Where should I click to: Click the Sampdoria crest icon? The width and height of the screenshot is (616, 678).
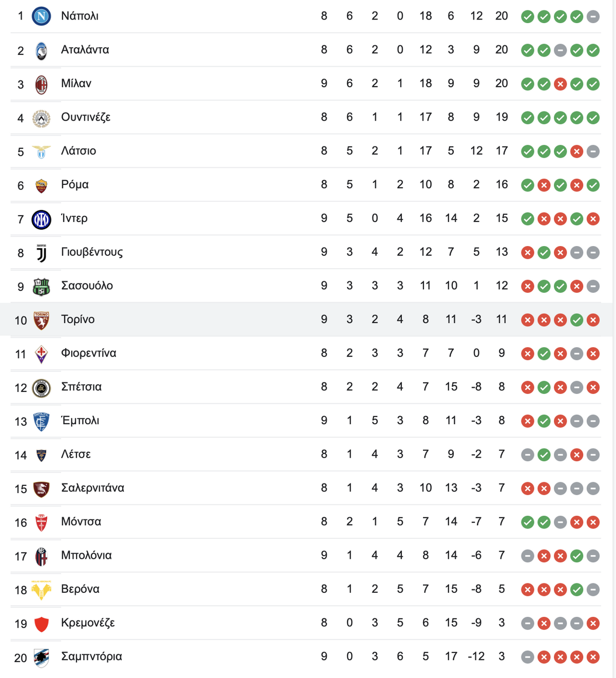41,657
